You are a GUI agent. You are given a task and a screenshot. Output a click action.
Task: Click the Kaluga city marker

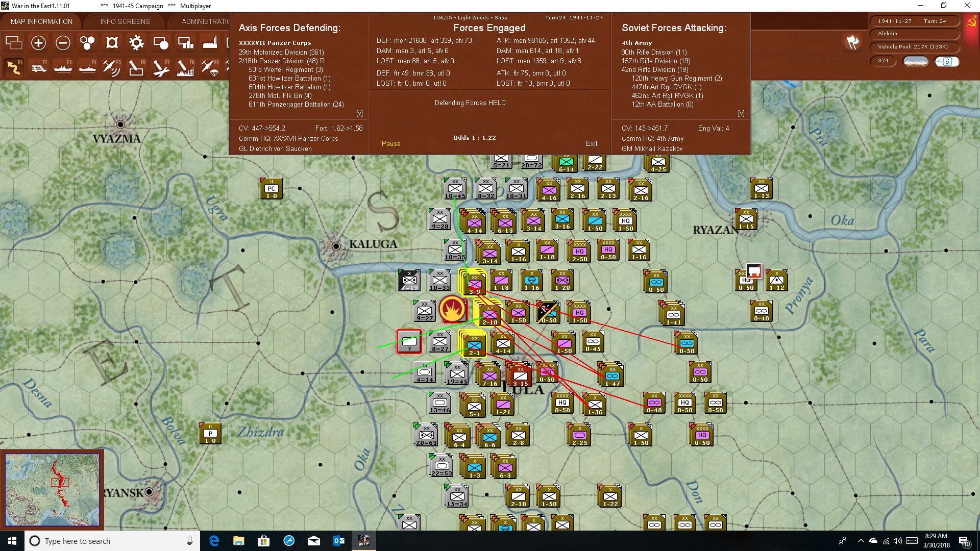point(336,246)
